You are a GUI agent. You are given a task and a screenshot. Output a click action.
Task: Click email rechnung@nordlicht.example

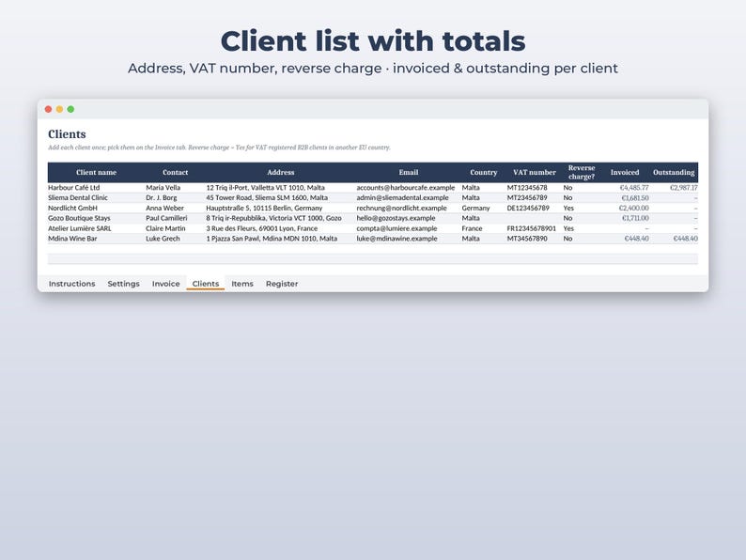pos(401,208)
